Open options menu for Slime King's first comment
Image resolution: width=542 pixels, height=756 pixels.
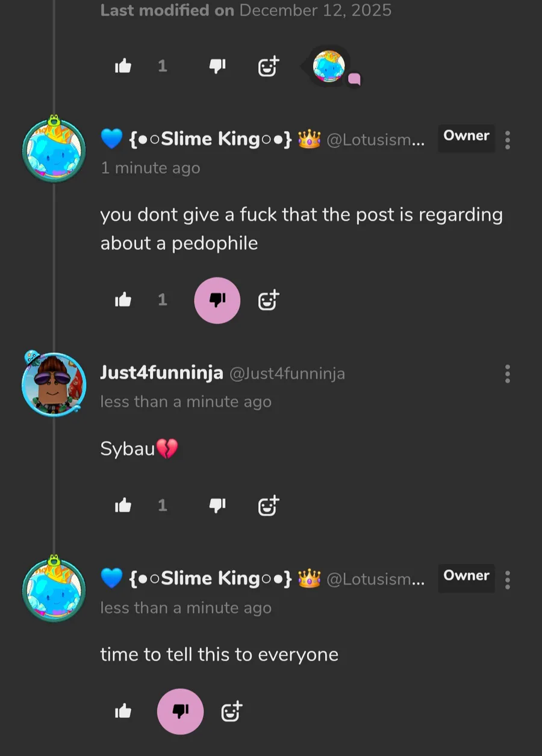[x=508, y=140]
